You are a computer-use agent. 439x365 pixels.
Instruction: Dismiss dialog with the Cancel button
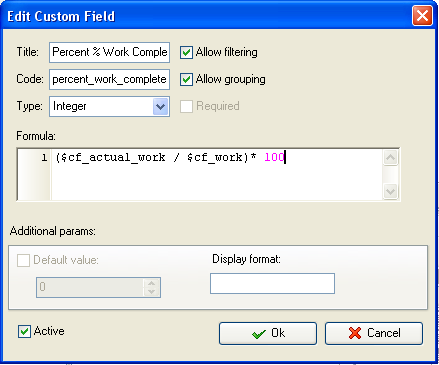[374, 333]
